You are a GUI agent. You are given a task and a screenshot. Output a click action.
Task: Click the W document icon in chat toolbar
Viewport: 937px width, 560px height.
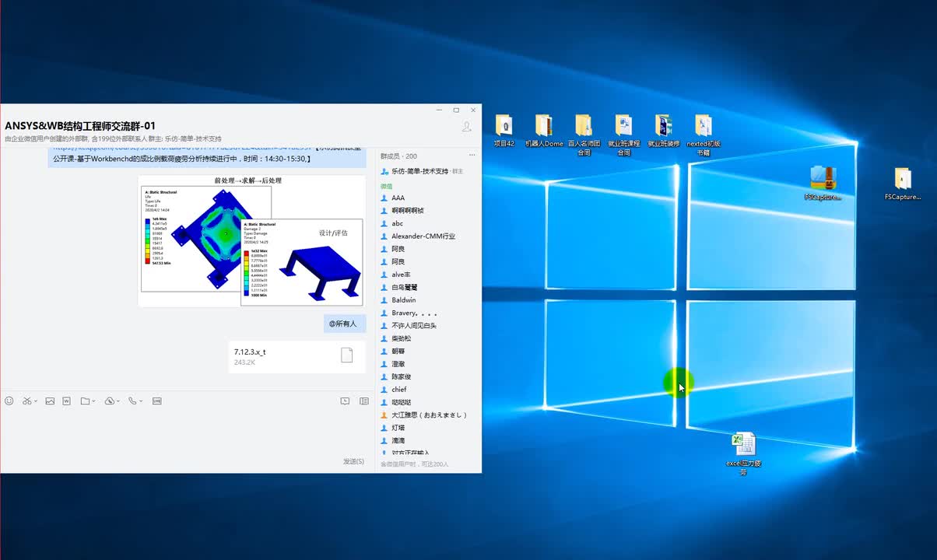point(66,401)
